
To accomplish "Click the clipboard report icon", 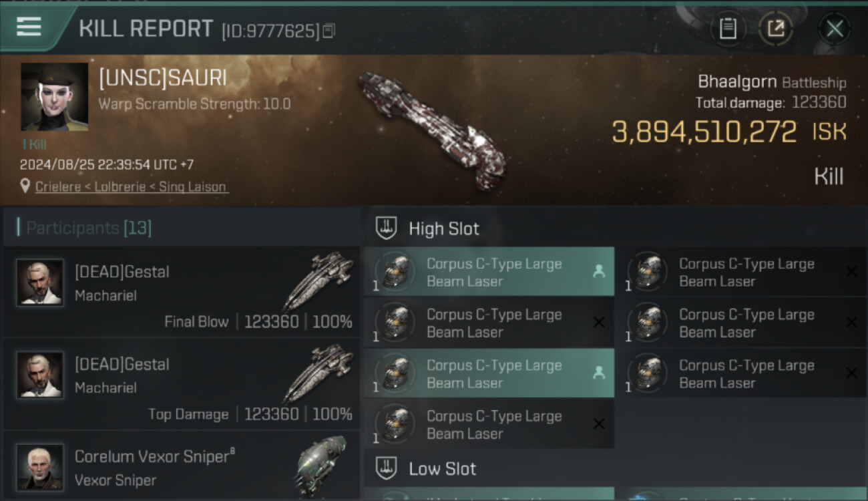I will click(x=728, y=28).
